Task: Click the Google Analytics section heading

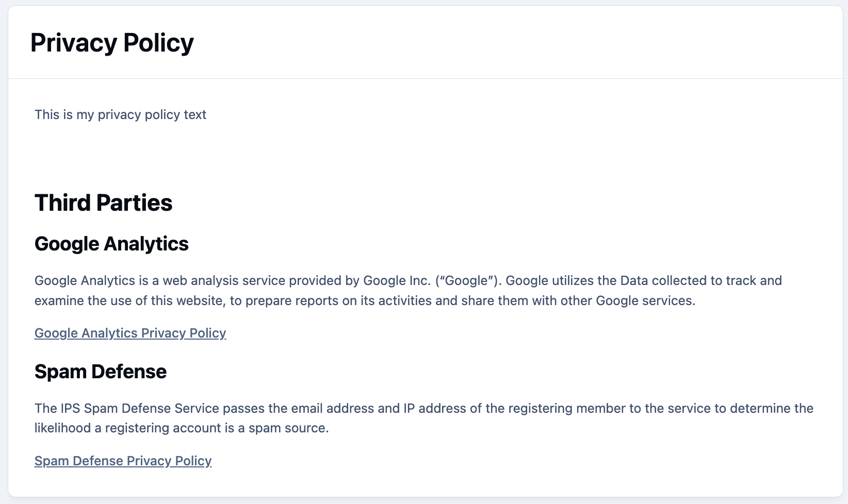Action: click(111, 244)
